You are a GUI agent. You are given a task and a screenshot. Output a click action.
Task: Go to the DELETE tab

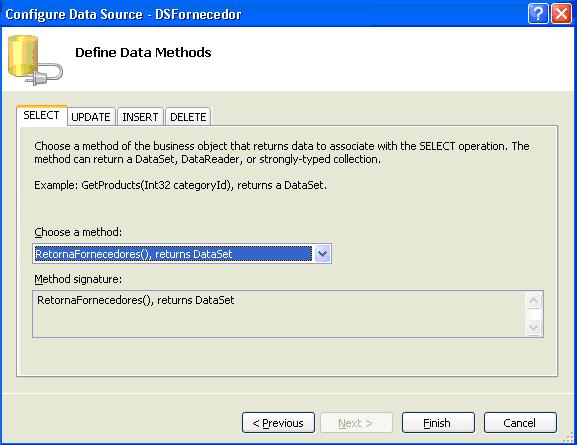[x=188, y=117]
